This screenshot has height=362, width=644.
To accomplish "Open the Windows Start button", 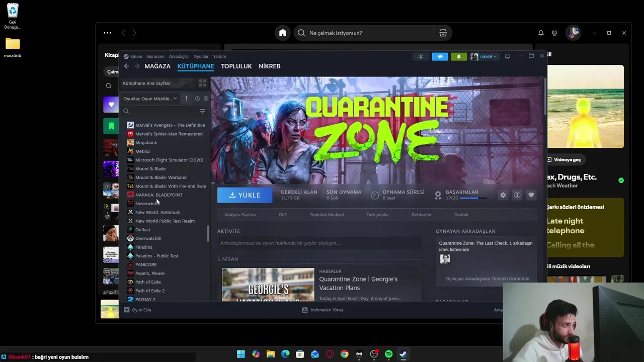I will click(241, 354).
